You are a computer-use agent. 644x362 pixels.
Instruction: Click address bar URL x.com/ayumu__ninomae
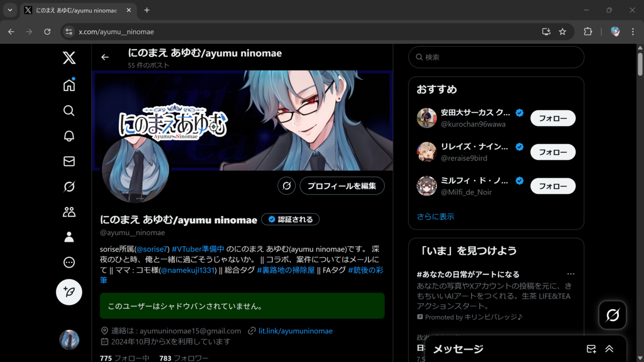[116, 32]
